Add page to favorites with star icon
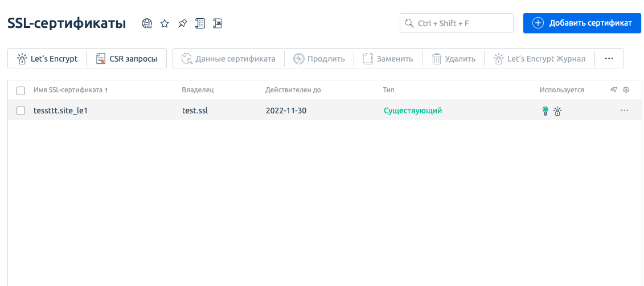Image resolution: width=644 pixels, height=286 pixels. (165, 23)
